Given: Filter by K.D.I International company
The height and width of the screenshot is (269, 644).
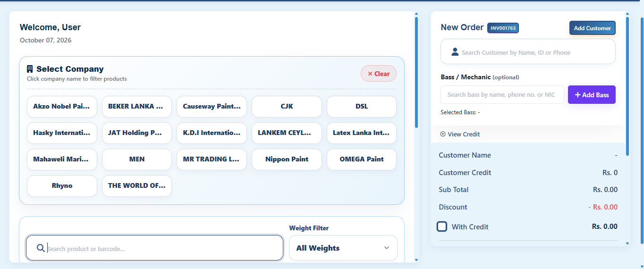Looking at the screenshot, I should point(212,133).
